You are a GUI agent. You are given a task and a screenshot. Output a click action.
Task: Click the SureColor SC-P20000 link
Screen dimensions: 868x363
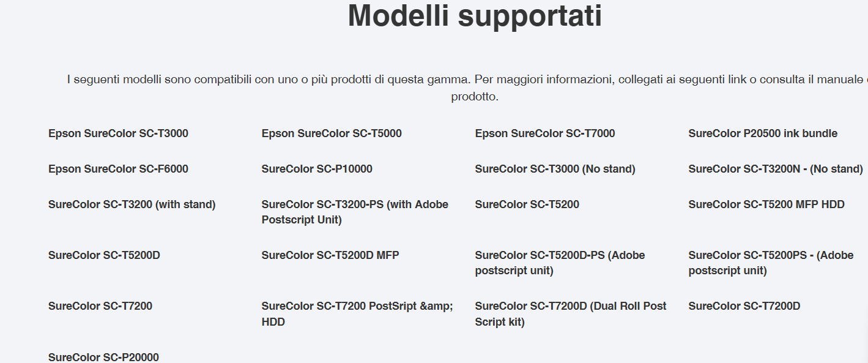pyautogui.click(x=103, y=357)
